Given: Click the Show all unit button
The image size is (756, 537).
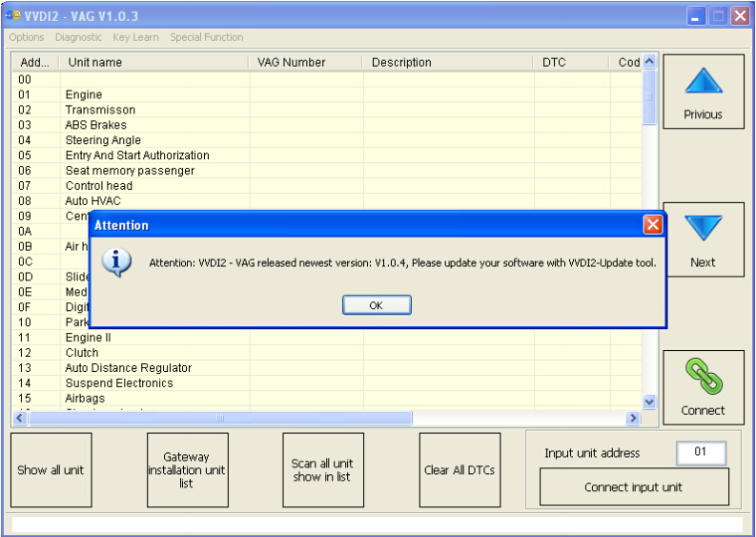Looking at the screenshot, I should tap(51, 470).
